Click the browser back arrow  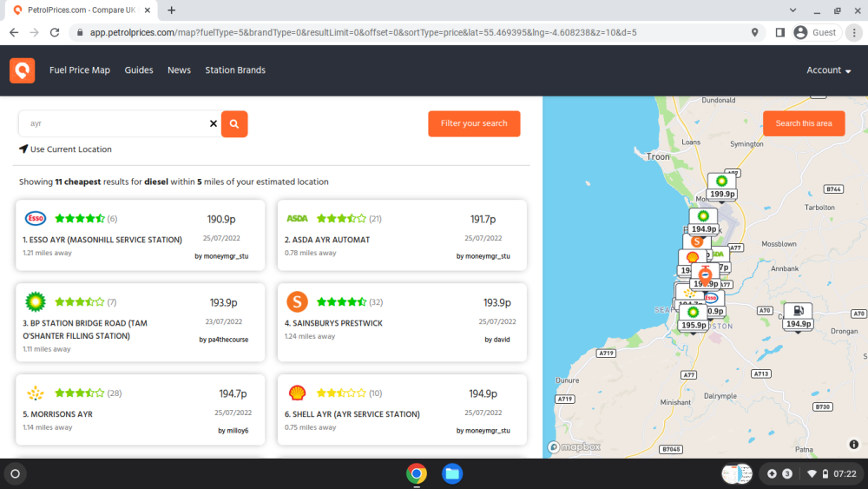click(x=14, y=33)
